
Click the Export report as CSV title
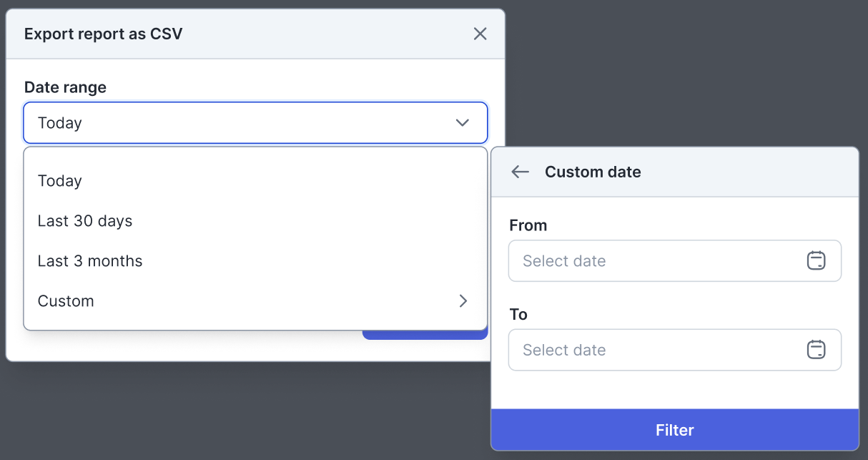[103, 34]
